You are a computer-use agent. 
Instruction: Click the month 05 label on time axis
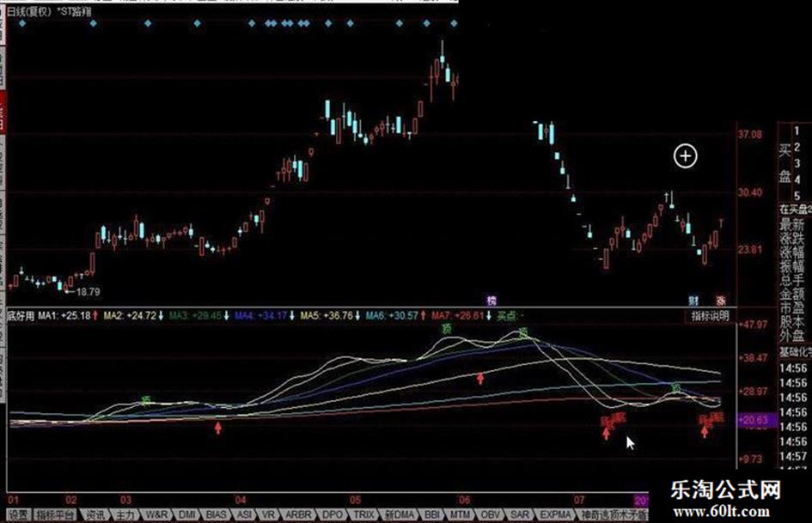click(355, 500)
